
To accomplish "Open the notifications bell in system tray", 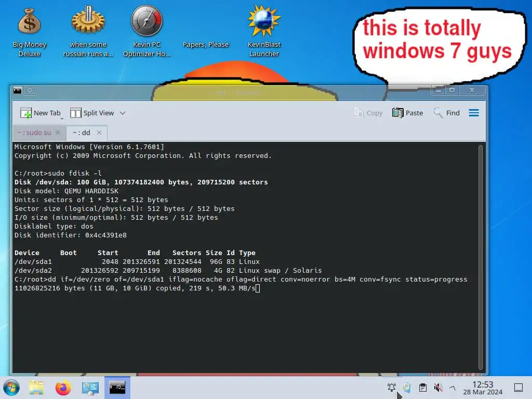I will coord(392,387).
